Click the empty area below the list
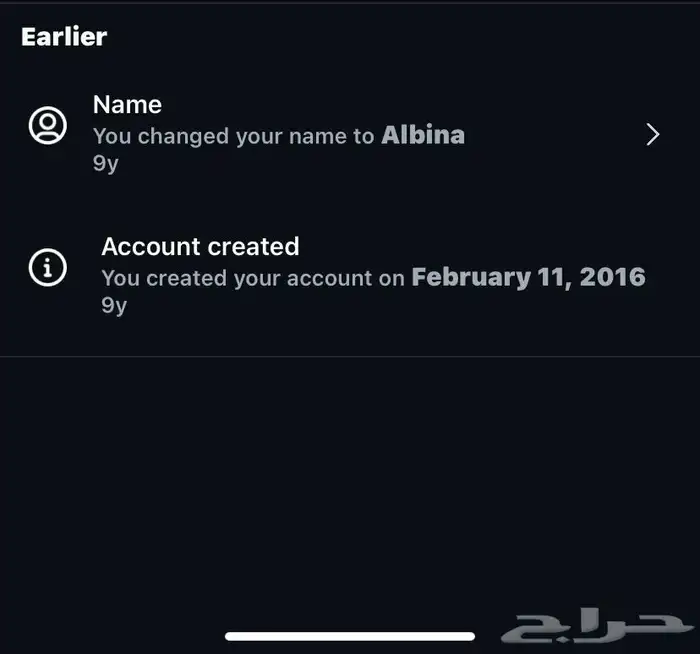 (x=350, y=480)
